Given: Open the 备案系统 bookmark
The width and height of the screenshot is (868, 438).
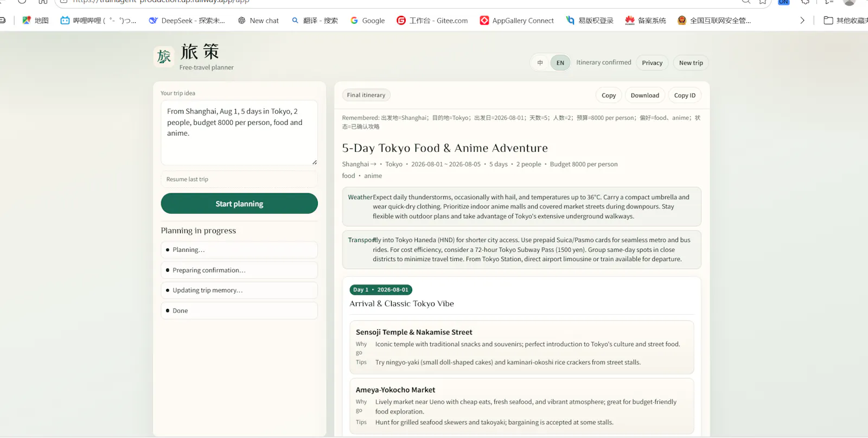Looking at the screenshot, I should coord(645,21).
